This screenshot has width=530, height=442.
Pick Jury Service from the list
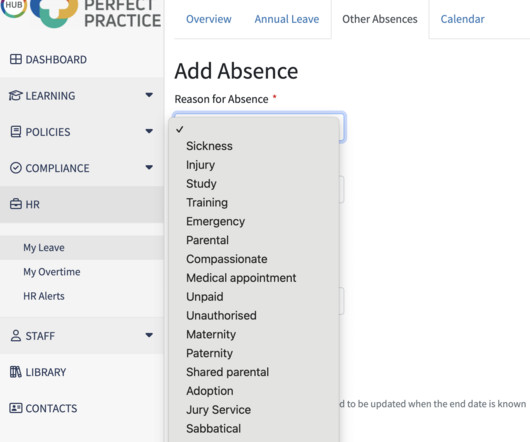coord(218,410)
